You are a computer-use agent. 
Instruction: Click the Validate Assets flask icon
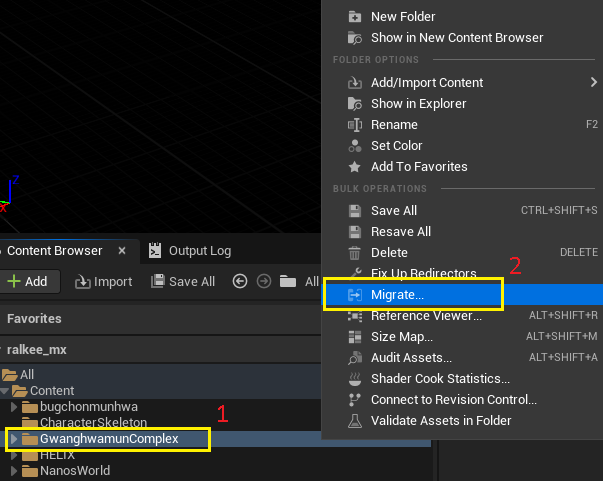[x=354, y=421]
